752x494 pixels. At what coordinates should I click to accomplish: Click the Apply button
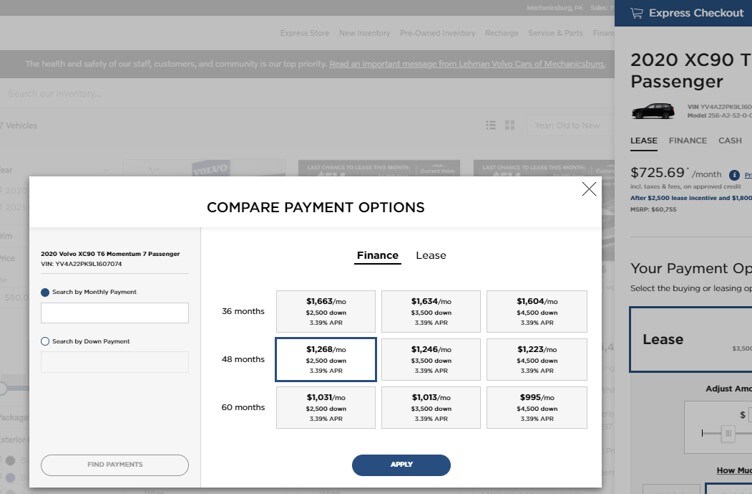click(x=401, y=465)
